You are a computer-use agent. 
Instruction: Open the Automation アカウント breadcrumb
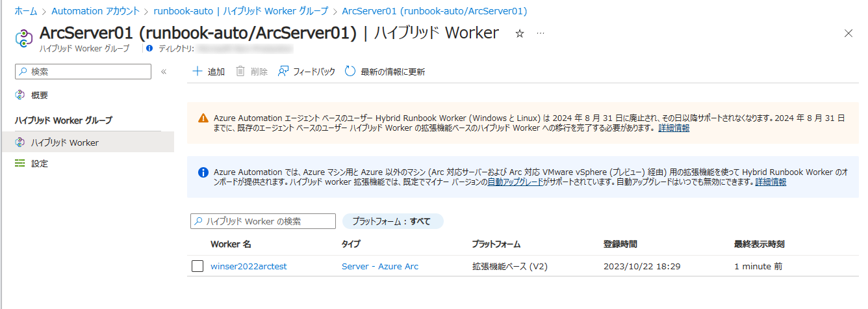point(95,11)
